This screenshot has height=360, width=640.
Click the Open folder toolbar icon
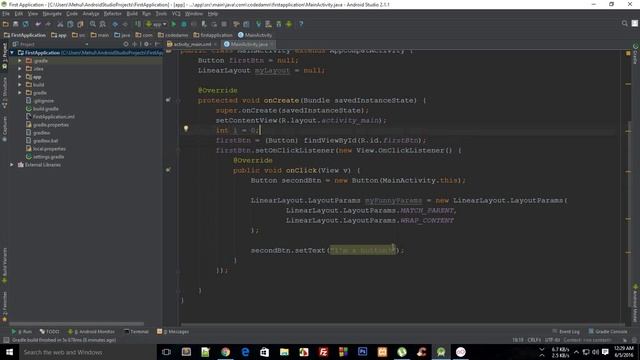pyautogui.click(x=6, y=24)
